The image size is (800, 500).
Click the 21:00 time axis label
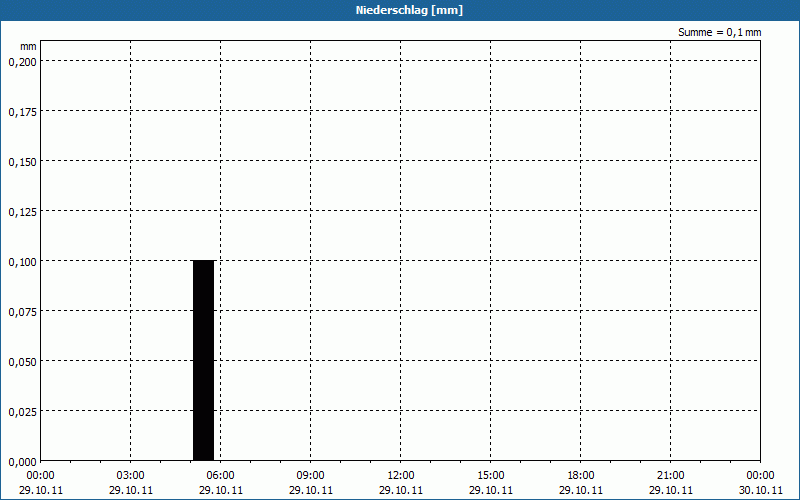(x=671, y=476)
